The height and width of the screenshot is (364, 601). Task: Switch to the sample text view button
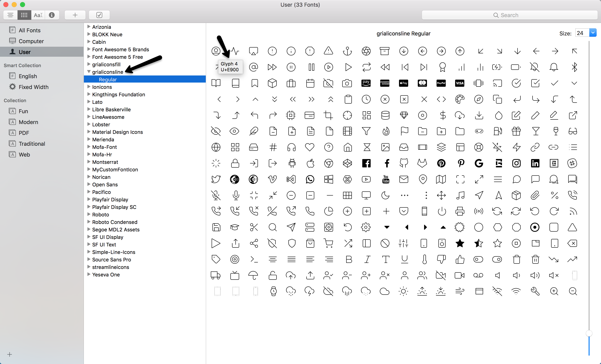[x=10, y=15]
